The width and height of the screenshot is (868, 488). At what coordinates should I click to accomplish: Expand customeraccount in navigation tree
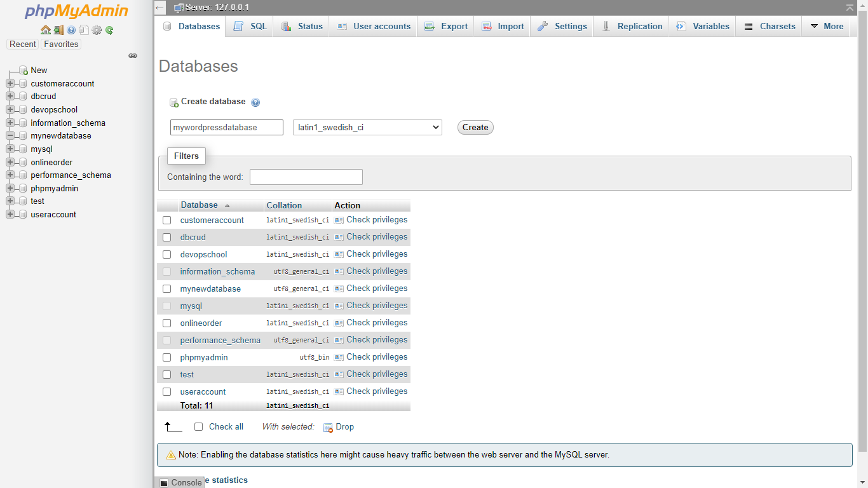tap(10, 84)
